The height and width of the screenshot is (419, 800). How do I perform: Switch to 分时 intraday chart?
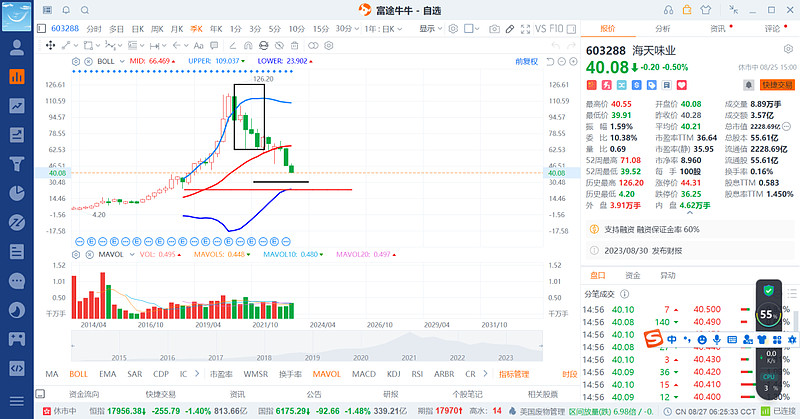[94, 29]
